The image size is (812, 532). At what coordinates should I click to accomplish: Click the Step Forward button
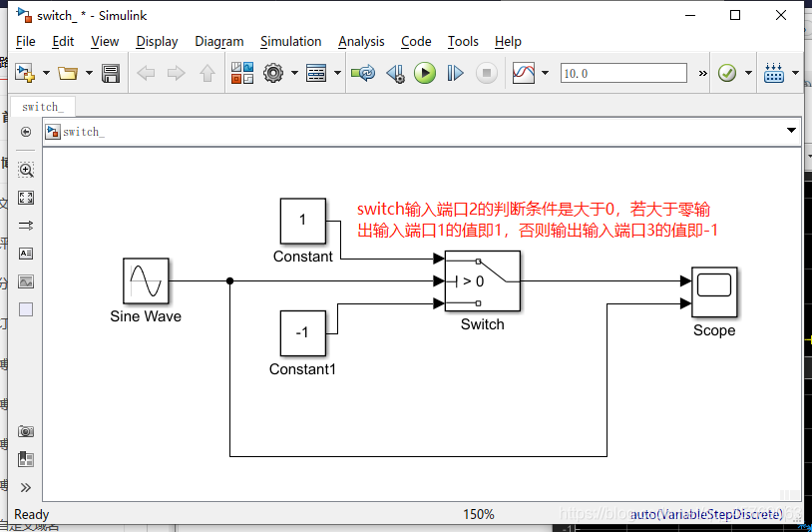(455, 73)
